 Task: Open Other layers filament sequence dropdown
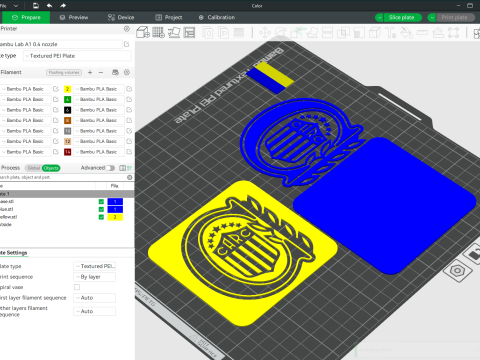(95, 311)
